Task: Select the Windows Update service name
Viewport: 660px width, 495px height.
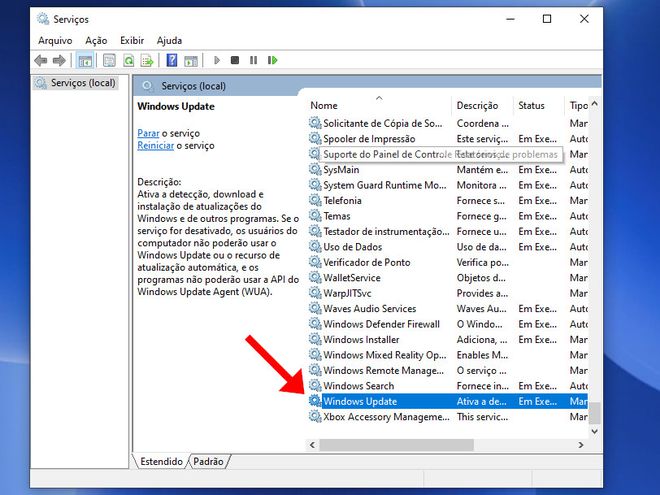Action: point(360,401)
